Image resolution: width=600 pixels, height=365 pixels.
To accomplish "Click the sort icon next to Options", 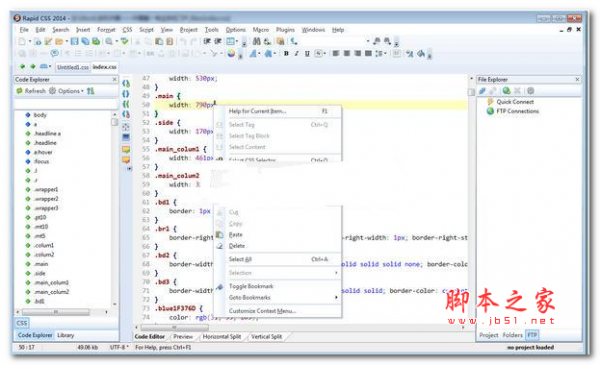I will (90, 91).
